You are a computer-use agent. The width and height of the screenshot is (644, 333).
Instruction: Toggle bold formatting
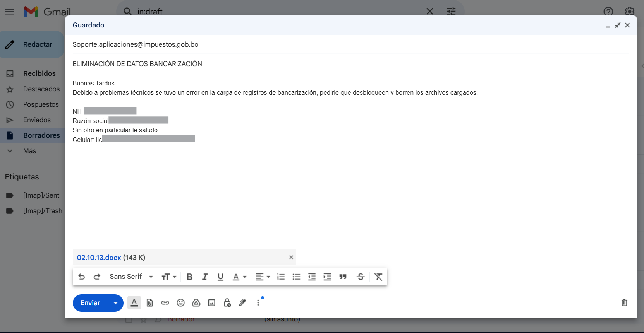(189, 277)
